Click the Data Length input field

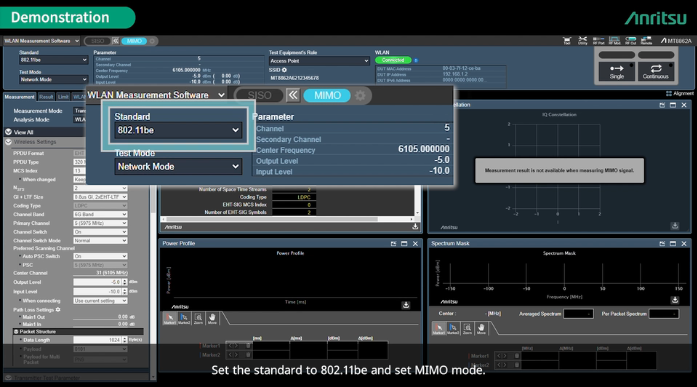(x=97, y=340)
